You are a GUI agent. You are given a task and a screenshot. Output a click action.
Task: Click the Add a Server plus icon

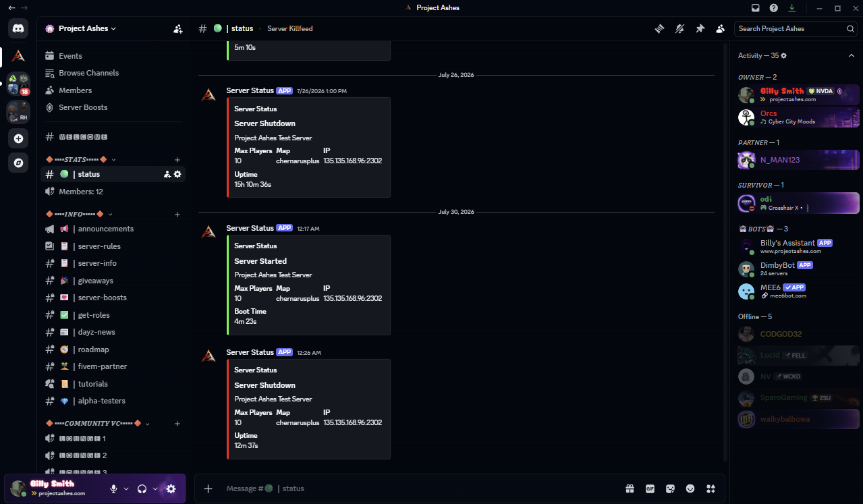(18, 139)
